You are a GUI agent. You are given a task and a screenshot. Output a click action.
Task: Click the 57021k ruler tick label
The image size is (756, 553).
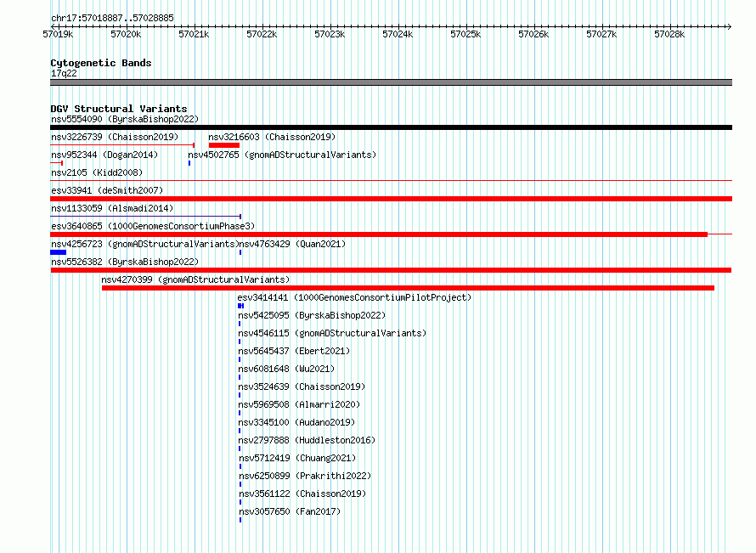tap(194, 34)
